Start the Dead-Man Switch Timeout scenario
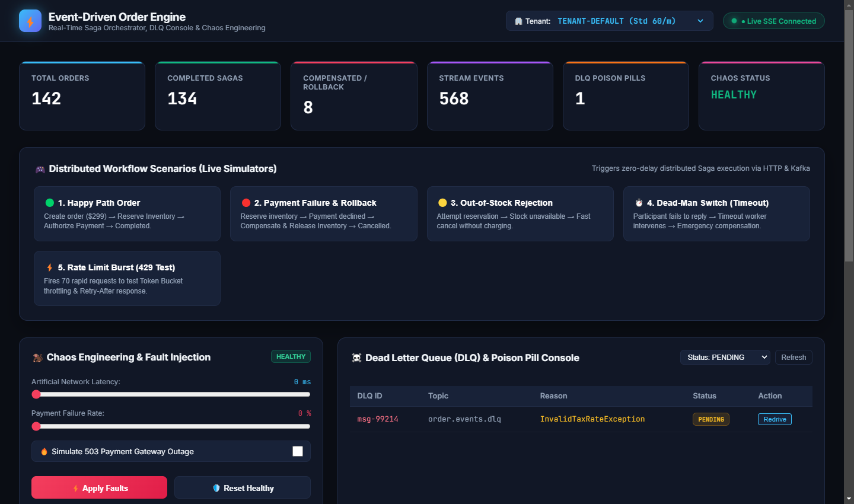Image resolution: width=854 pixels, height=504 pixels. (x=716, y=213)
